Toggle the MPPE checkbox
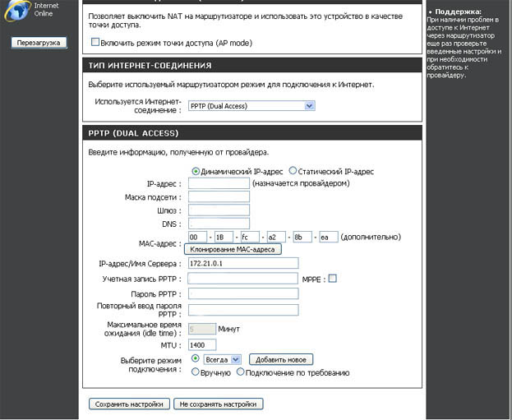The image size is (512, 420). tap(332, 279)
